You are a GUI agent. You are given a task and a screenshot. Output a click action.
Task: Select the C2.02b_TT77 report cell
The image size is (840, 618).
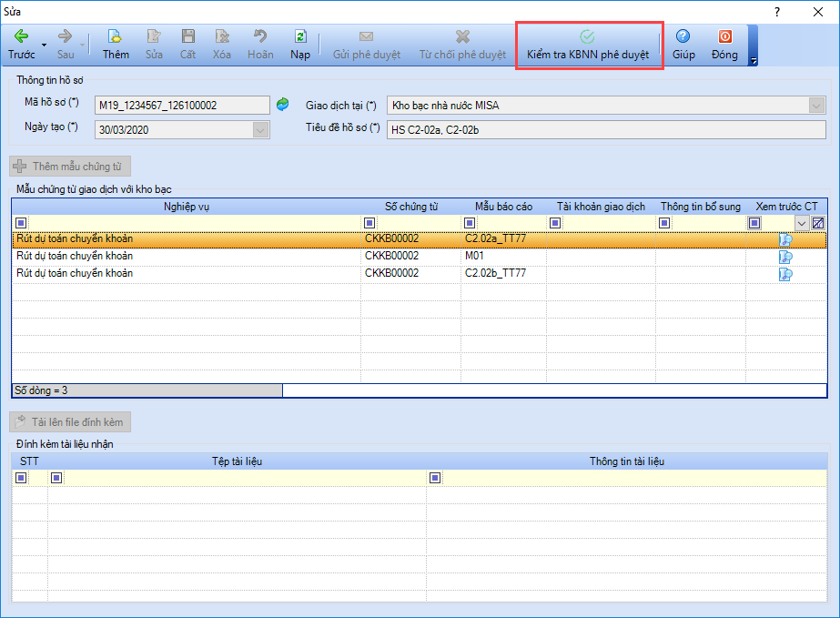[503, 273]
